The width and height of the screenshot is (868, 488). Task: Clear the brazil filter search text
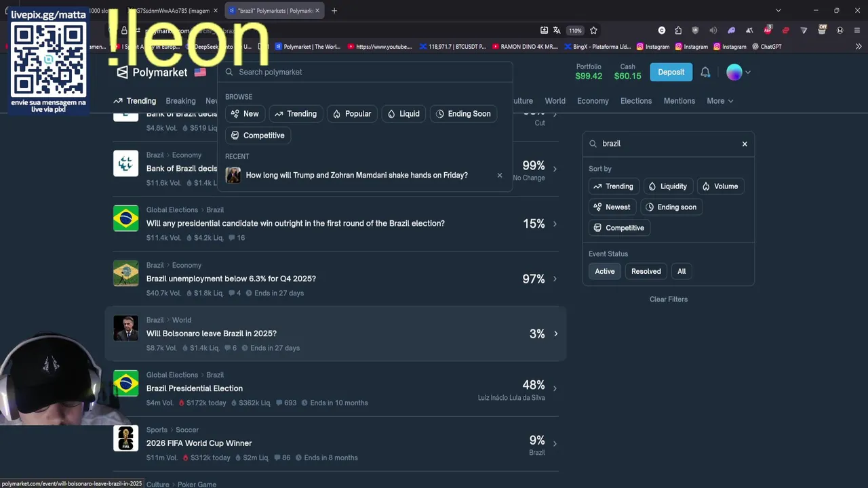tap(745, 144)
